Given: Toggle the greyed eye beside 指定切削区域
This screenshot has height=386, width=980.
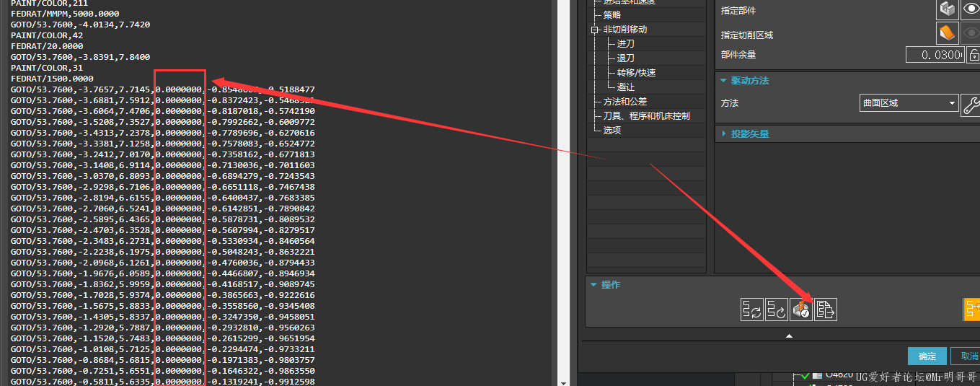Looking at the screenshot, I should pyautogui.click(x=971, y=33).
